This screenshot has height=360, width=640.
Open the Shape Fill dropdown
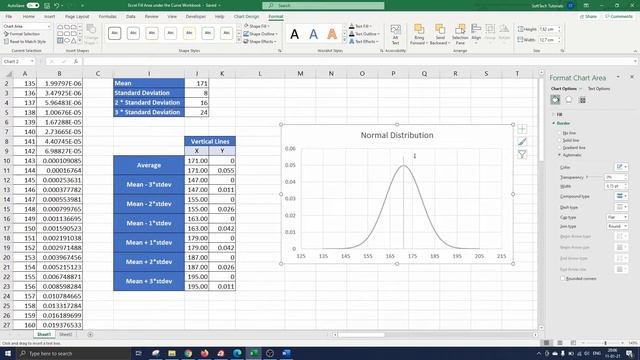258,26
